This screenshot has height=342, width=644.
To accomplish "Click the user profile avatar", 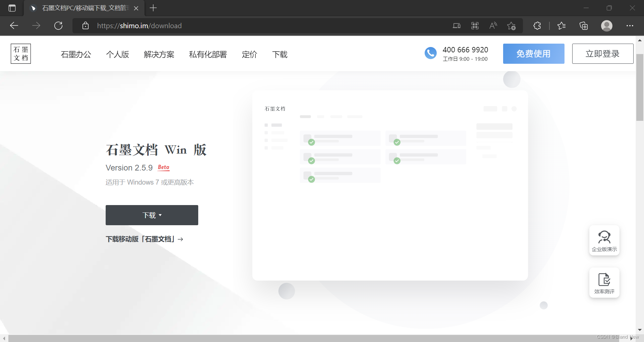I will coord(607,26).
